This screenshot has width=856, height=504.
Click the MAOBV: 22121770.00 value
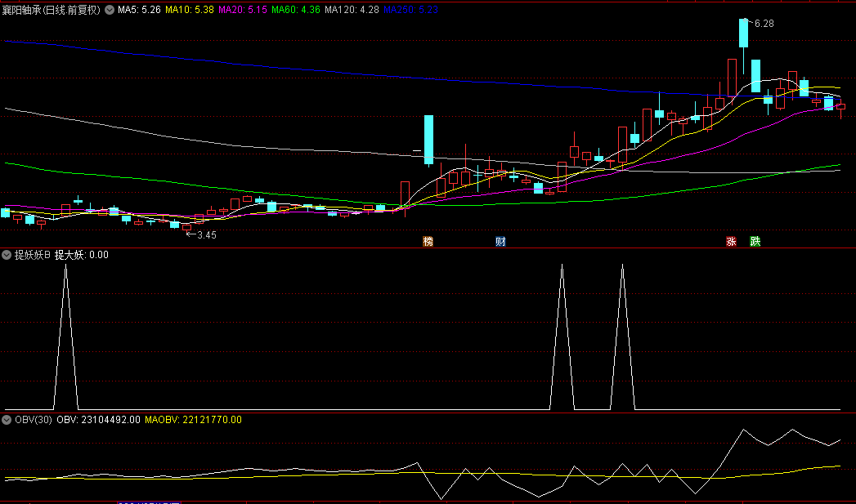pos(193,419)
